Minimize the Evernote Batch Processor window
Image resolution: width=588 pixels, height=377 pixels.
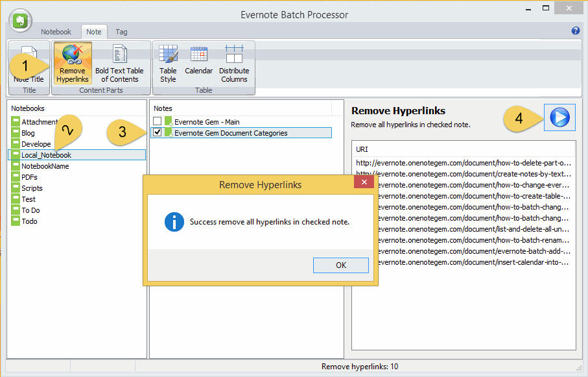pyautogui.click(x=528, y=8)
